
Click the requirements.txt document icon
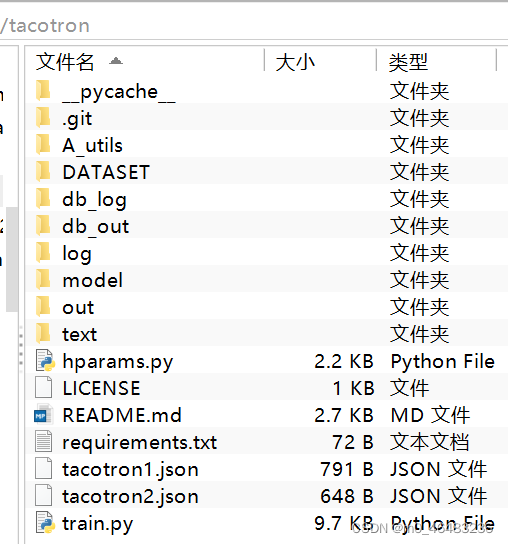click(44, 442)
